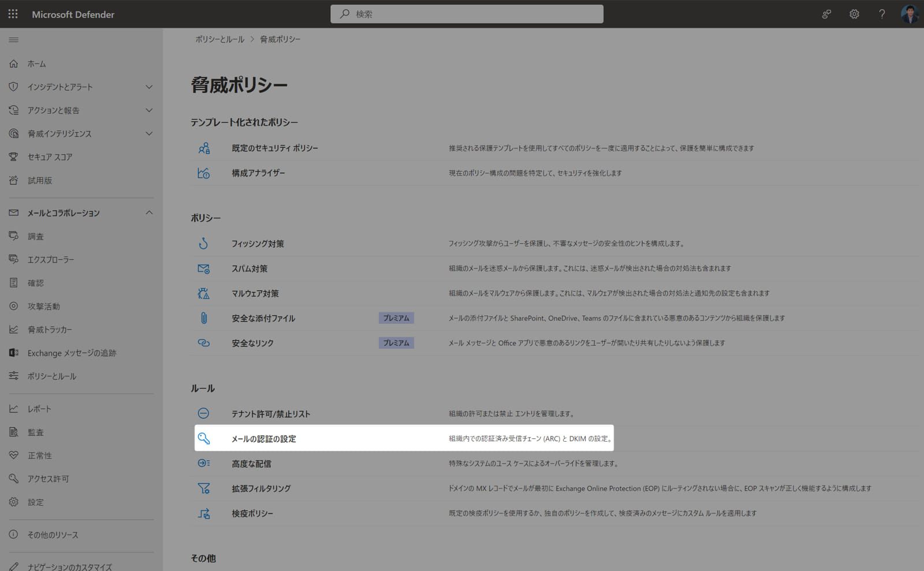Click the 設定 gear icon in sidebar
The width and height of the screenshot is (924, 571).
14,502
